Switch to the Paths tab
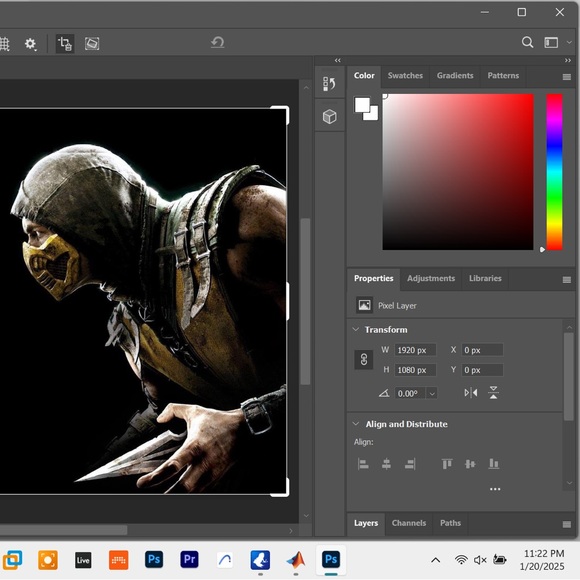The width and height of the screenshot is (580, 580). coord(450,523)
